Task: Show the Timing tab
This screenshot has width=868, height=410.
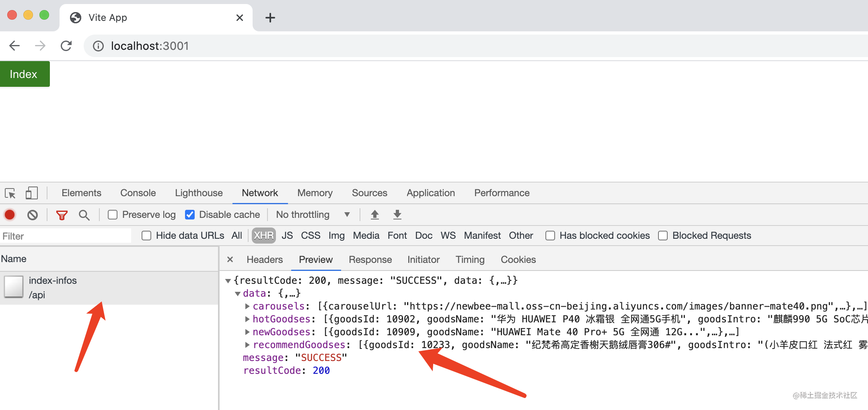Action: [x=470, y=260]
